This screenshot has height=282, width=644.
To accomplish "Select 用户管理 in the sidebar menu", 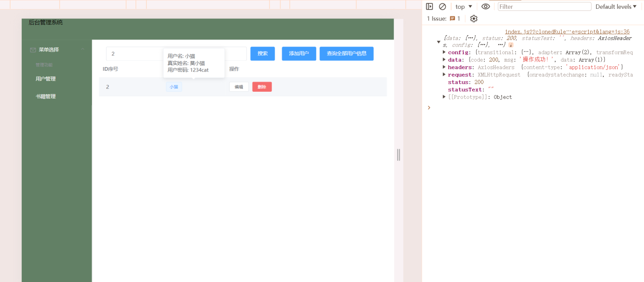I will [x=46, y=79].
